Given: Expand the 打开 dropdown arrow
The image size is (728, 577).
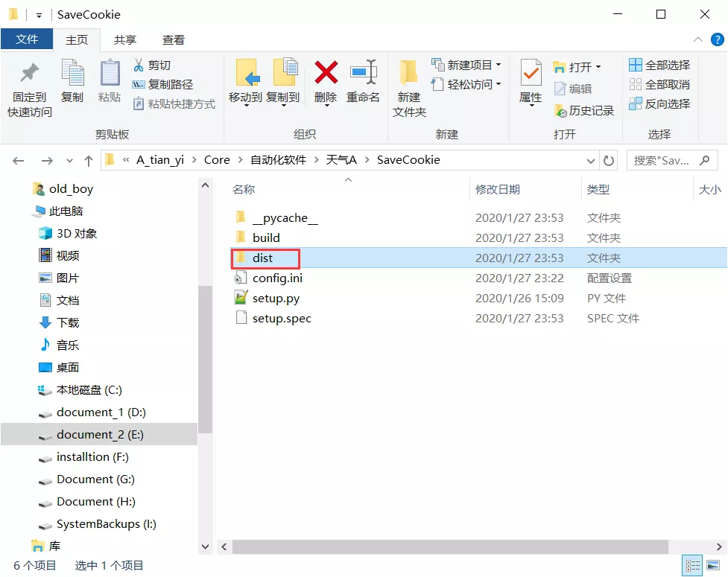Looking at the screenshot, I should point(598,67).
